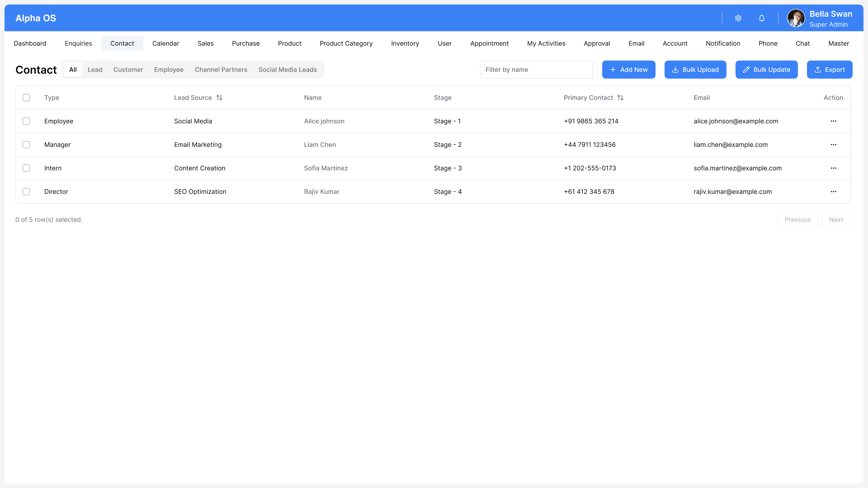Open the Inventory menu item
Screen dimensions: 868x488
pyautogui.click(x=405, y=43)
